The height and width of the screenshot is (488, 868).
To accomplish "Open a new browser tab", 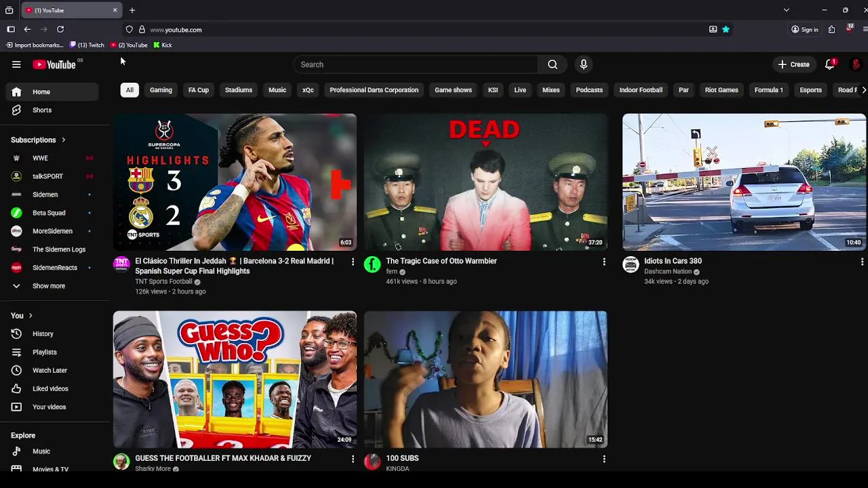I will tap(132, 10).
